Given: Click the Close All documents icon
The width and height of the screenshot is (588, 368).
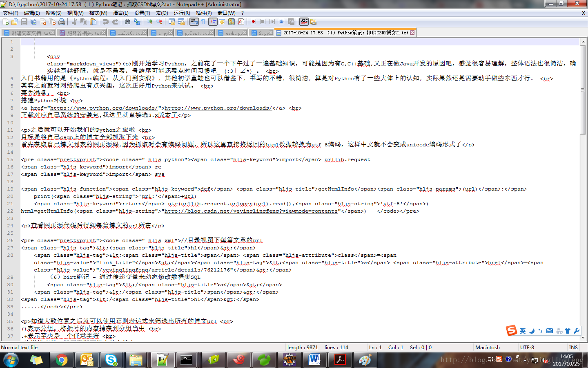Looking at the screenshot, I should (x=52, y=22).
